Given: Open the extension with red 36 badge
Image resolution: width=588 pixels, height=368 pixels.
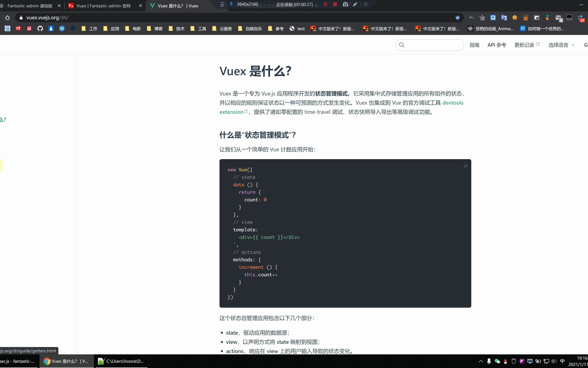Looking at the screenshot, I should [x=581, y=18].
